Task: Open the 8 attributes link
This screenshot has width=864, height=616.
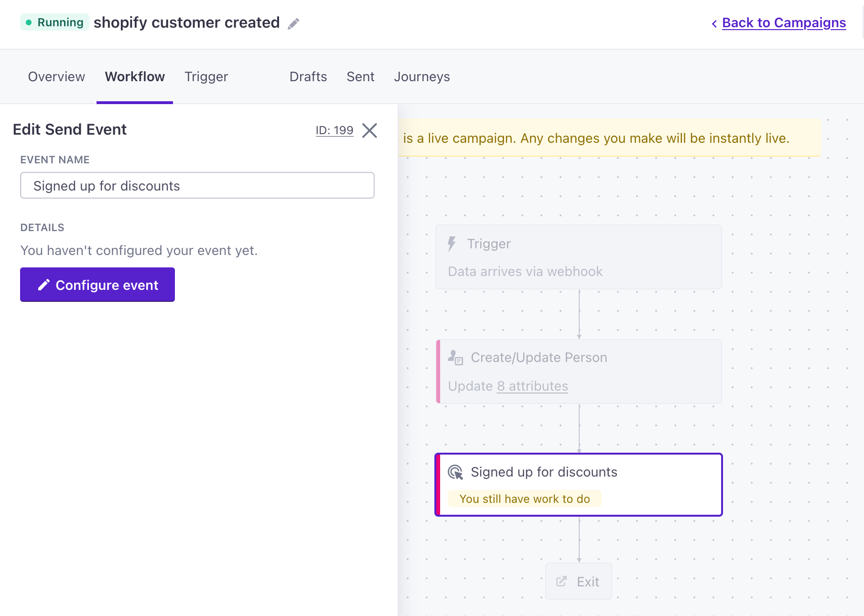Action: click(x=532, y=386)
